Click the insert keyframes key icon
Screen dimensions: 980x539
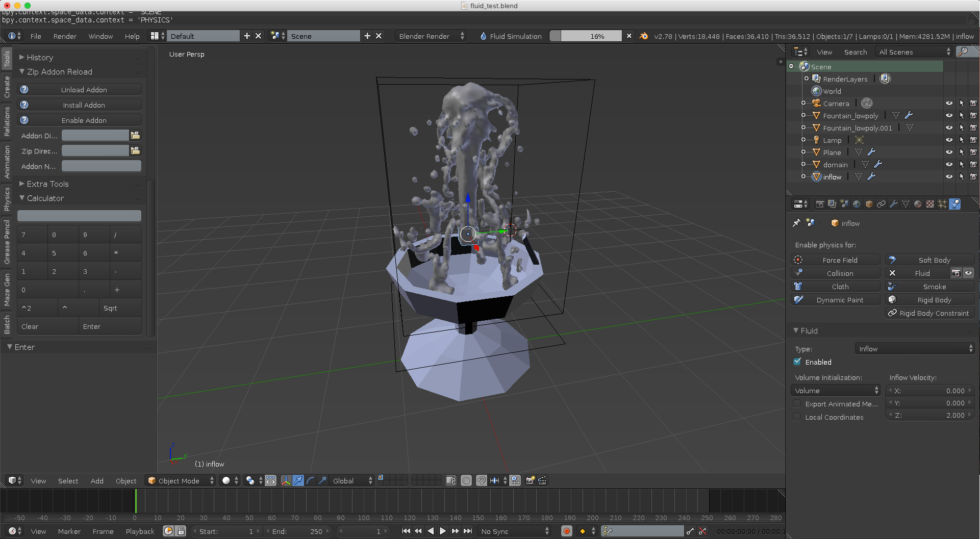coord(690,531)
